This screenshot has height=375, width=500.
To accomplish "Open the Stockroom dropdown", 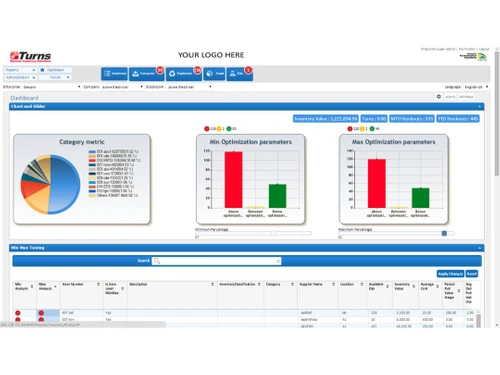I will pyautogui.click(x=189, y=87).
